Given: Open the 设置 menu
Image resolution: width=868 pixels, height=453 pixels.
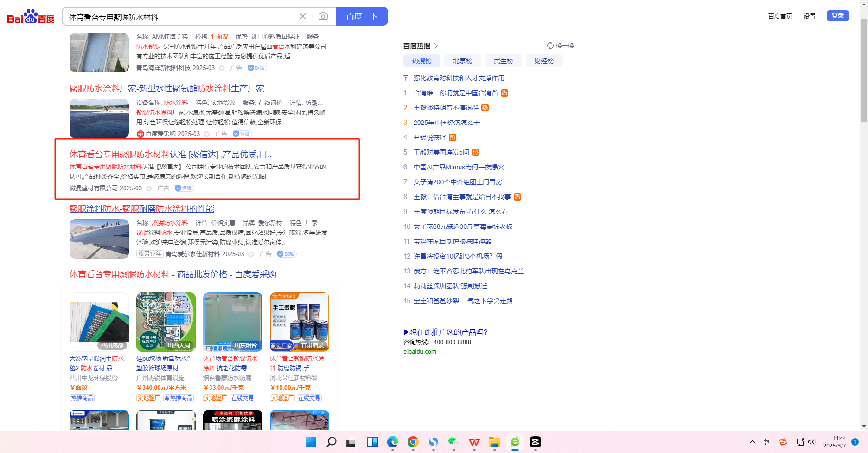Looking at the screenshot, I should (x=809, y=16).
